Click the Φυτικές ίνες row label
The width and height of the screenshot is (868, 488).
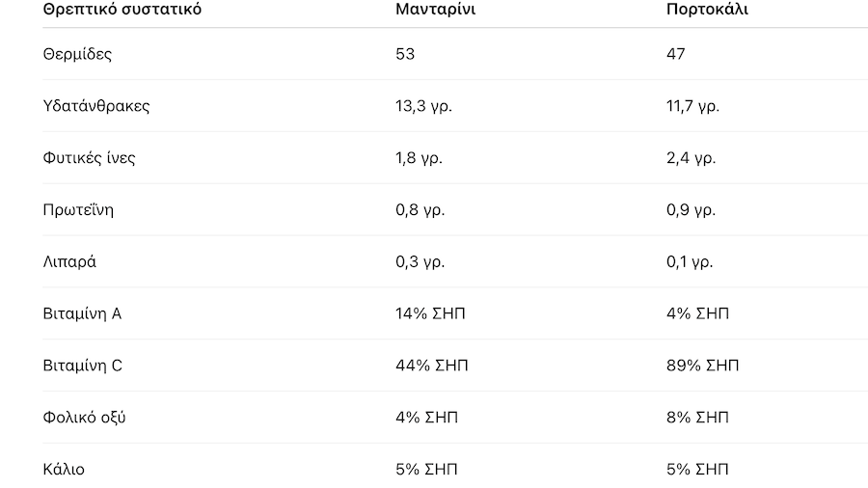click(89, 158)
